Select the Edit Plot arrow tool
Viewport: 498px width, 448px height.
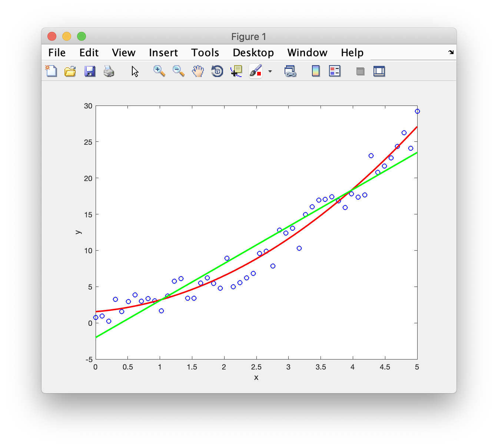(135, 71)
